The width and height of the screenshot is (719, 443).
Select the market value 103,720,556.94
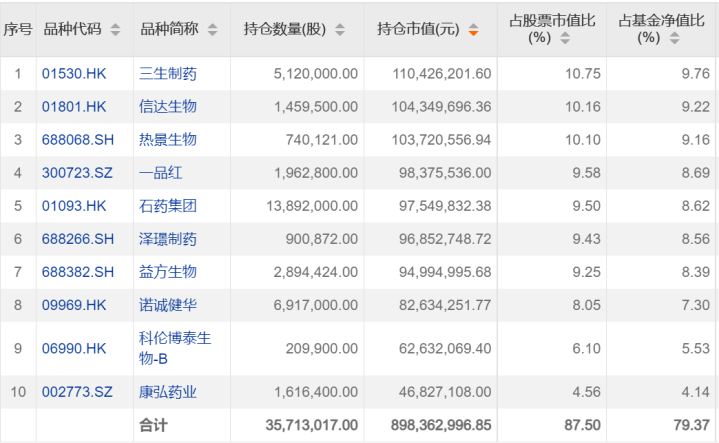point(441,139)
